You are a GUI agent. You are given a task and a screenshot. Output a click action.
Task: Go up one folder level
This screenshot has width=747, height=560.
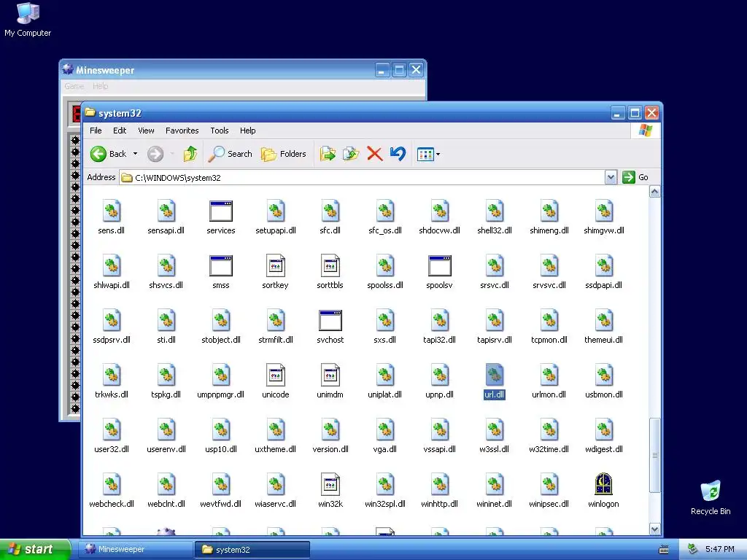point(190,154)
